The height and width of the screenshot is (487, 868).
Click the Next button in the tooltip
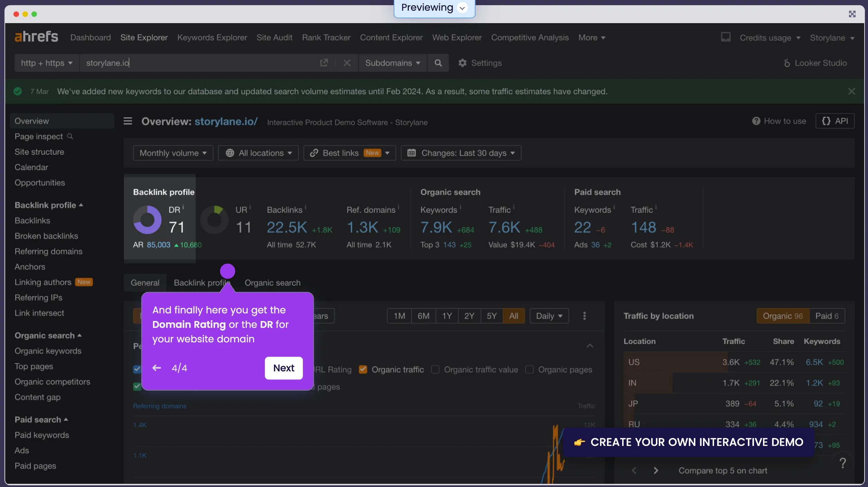(283, 368)
